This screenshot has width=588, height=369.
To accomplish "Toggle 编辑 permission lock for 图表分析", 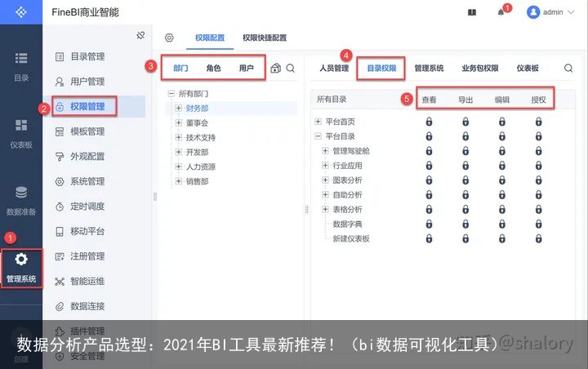I will coord(501,180).
